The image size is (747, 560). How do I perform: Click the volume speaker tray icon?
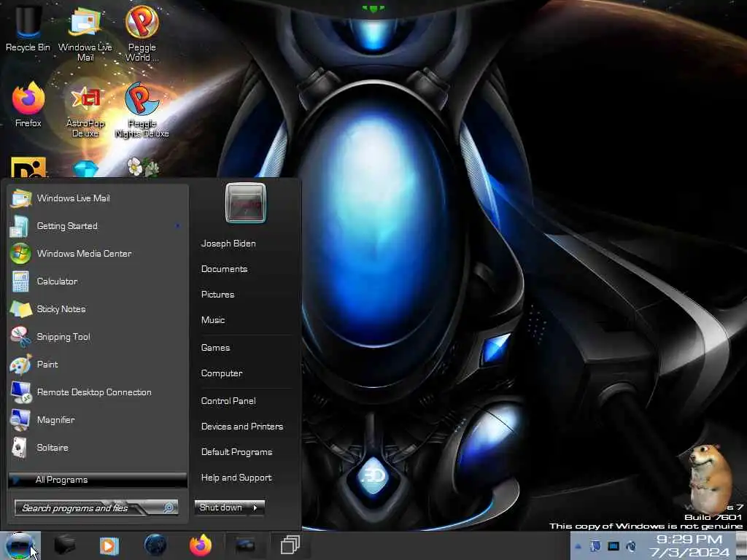(631, 546)
